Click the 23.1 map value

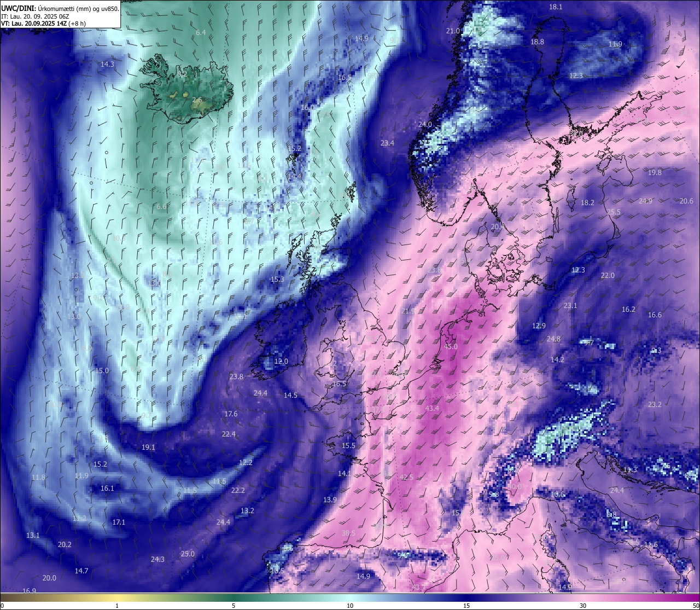coord(570,305)
